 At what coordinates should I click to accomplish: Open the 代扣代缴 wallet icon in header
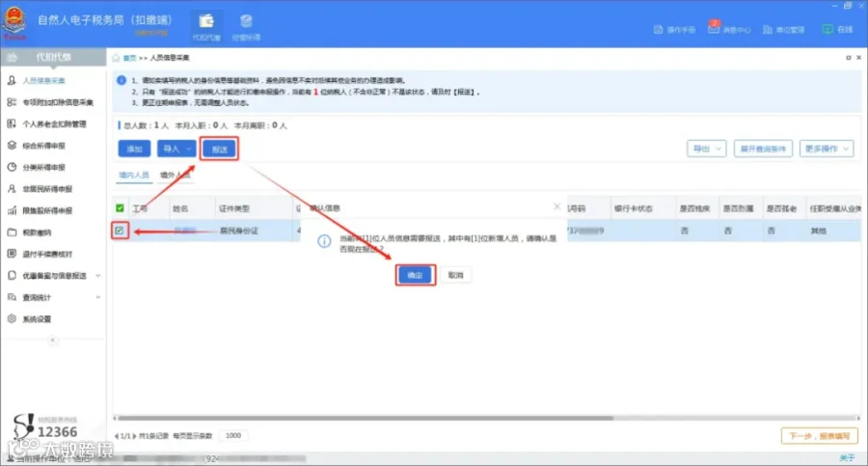coord(206,21)
